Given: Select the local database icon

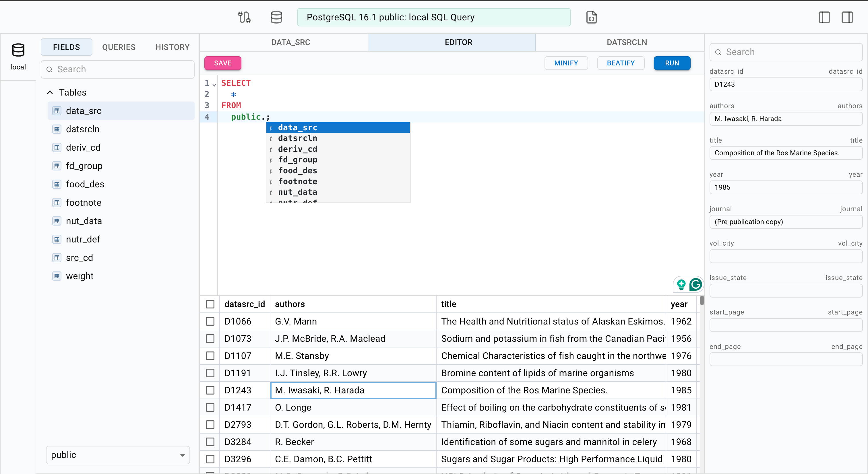Looking at the screenshot, I should tap(18, 50).
